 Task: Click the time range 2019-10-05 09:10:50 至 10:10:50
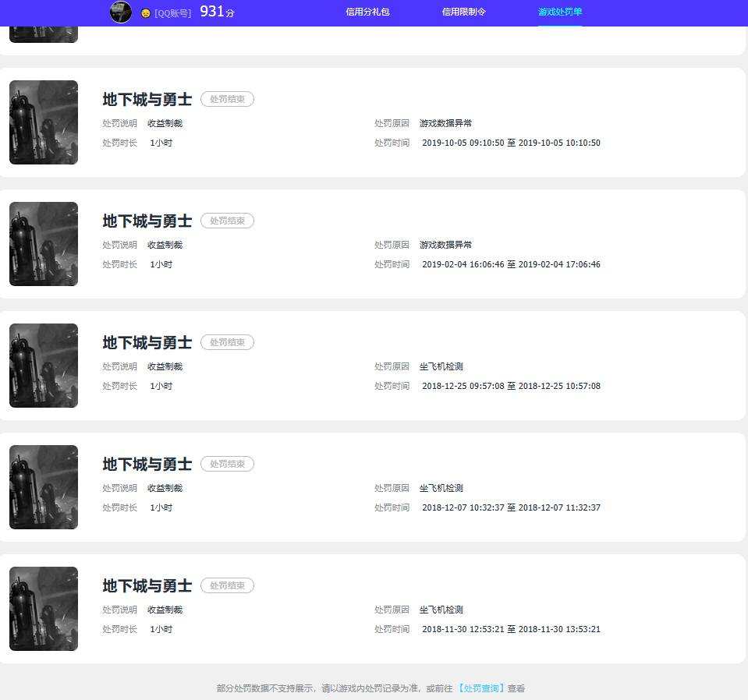click(x=511, y=143)
